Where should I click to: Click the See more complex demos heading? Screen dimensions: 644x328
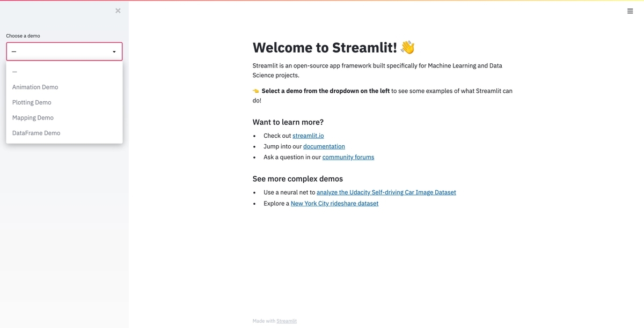[298, 179]
